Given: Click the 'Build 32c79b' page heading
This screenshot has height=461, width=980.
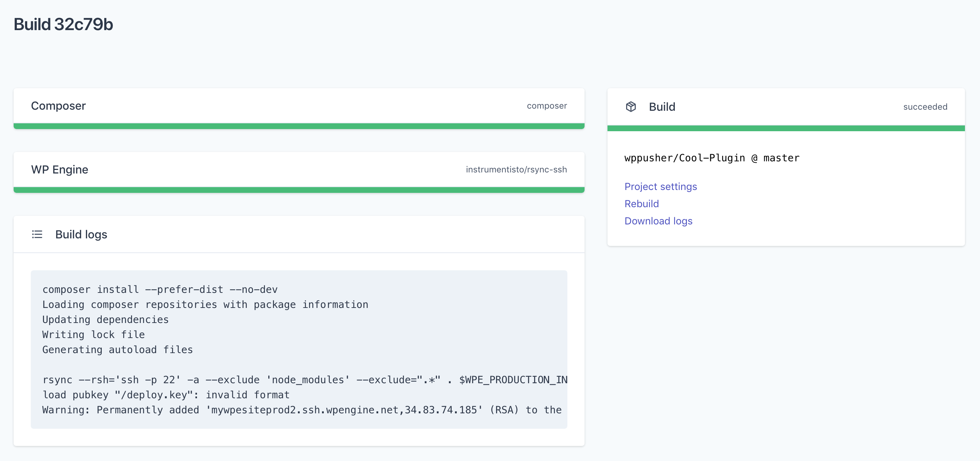Looking at the screenshot, I should 63,24.
